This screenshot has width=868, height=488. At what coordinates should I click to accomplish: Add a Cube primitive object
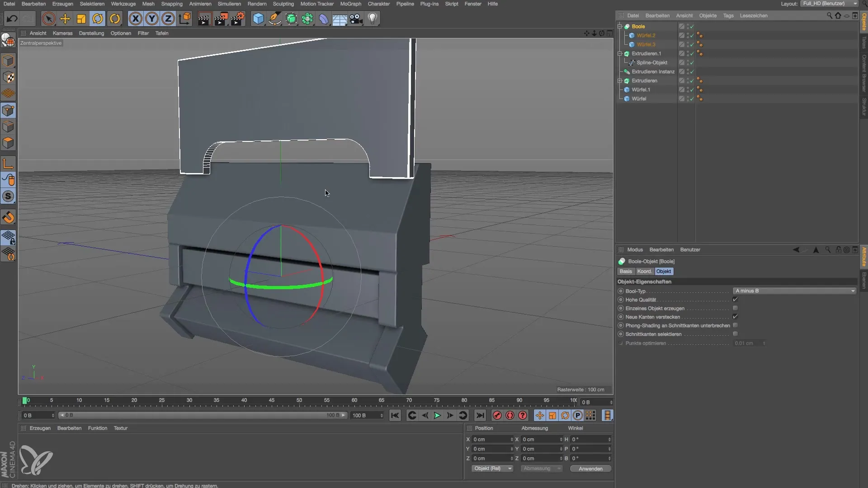pos(258,19)
